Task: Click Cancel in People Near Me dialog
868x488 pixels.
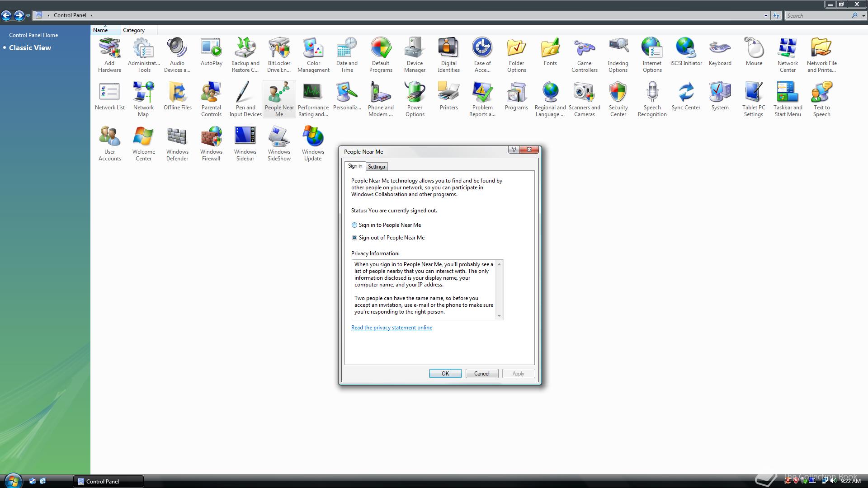Action: click(x=481, y=374)
